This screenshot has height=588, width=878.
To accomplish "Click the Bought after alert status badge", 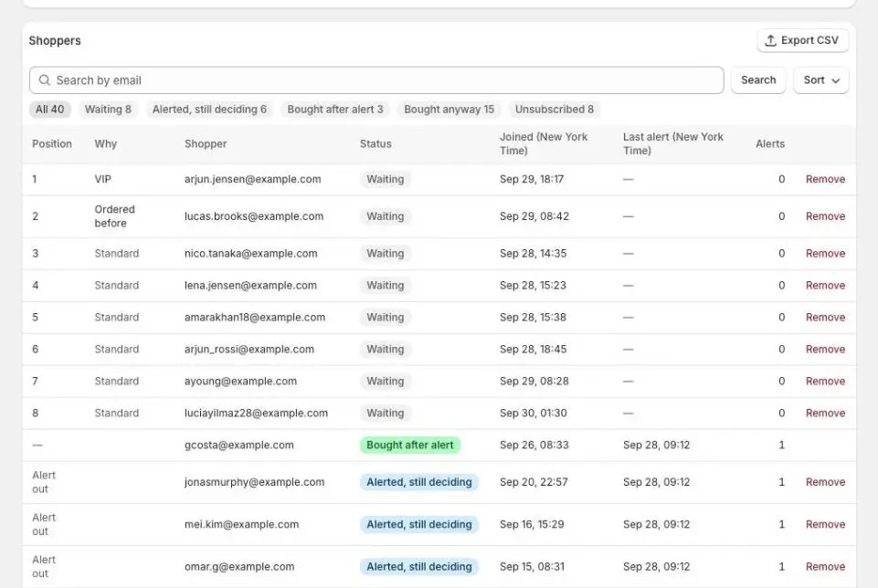I will [x=410, y=445].
